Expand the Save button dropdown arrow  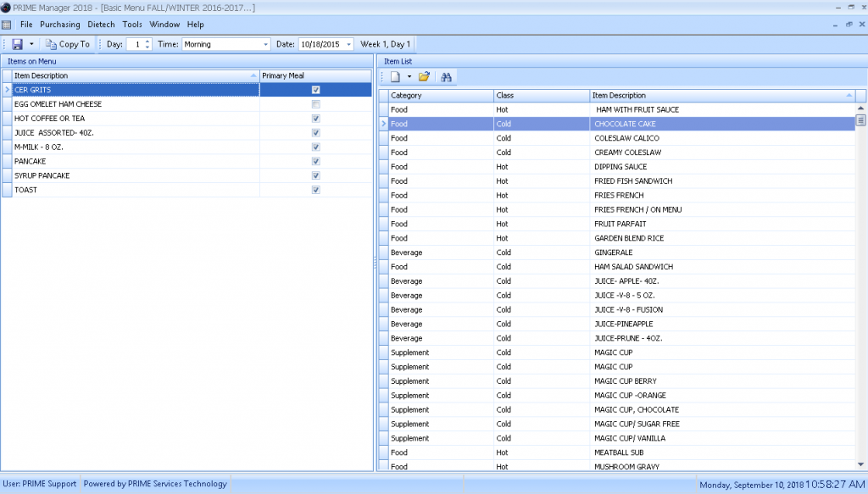(31, 44)
